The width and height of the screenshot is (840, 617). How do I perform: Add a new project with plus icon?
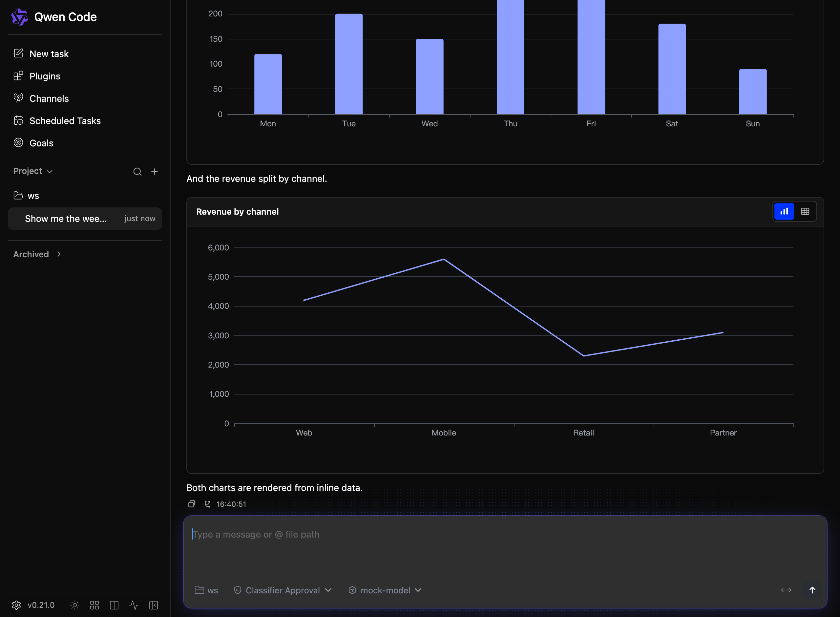pyautogui.click(x=155, y=171)
